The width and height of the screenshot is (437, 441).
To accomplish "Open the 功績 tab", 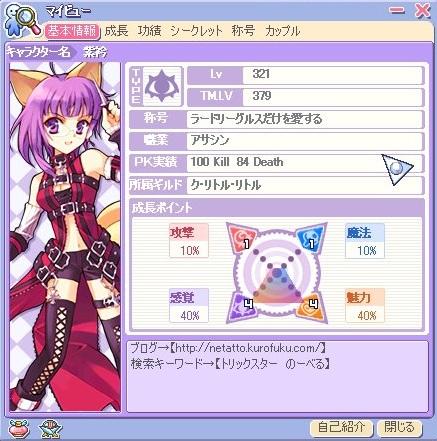I will click(149, 31).
